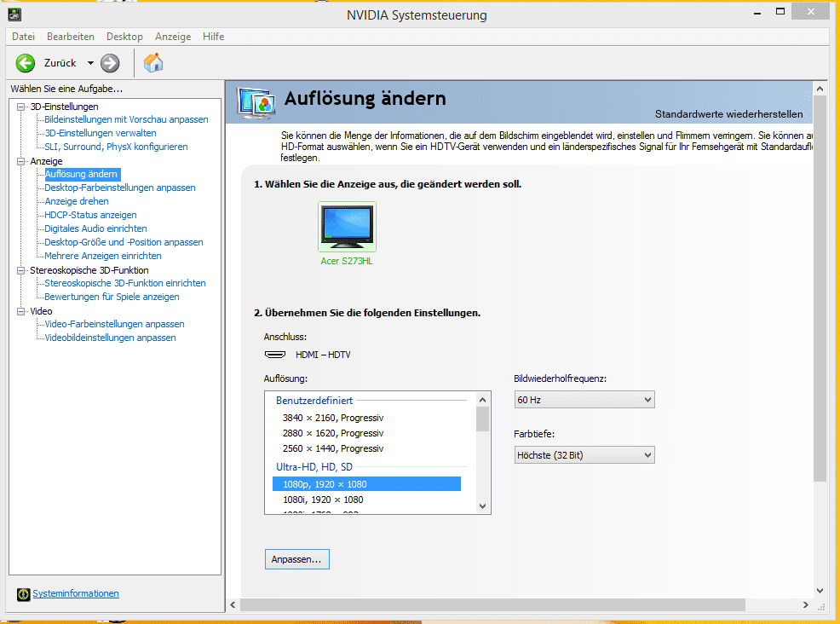Image resolution: width=840 pixels, height=624 pixels.
Task: Open Desktop-Farbeinstellungen anpassen
Action: (x=120, y=188)
